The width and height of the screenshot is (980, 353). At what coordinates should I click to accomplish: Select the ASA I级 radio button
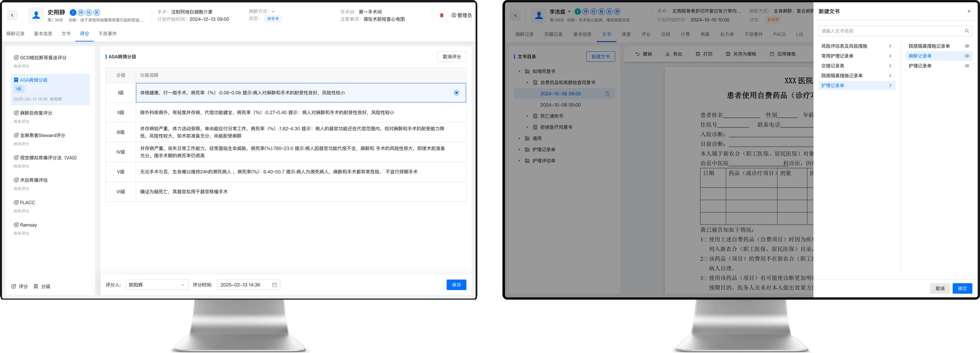[456, 93]
